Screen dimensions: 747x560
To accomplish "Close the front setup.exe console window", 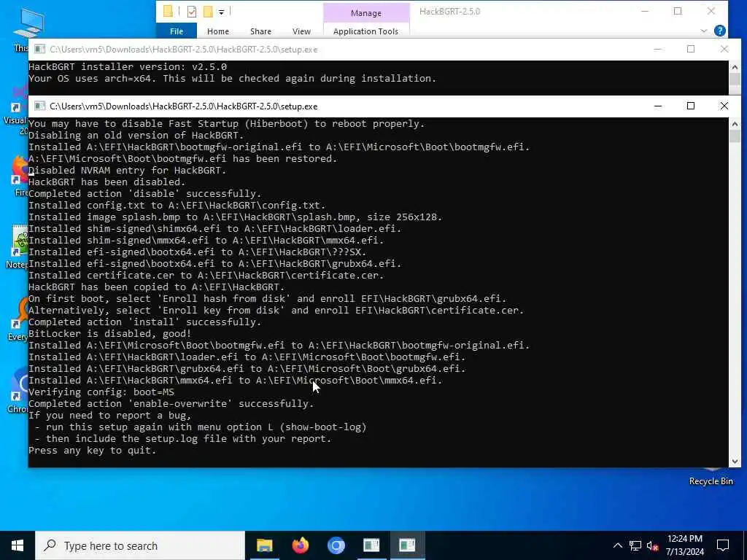I will [x=724, y=106].
